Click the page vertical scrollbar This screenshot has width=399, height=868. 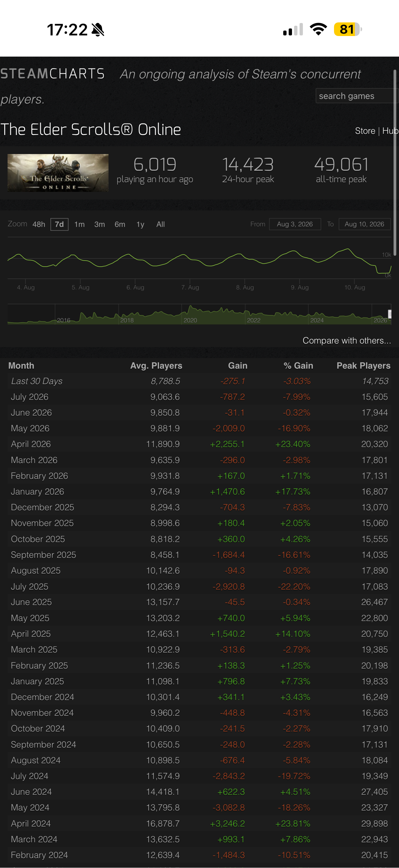[x=395, y=163]
